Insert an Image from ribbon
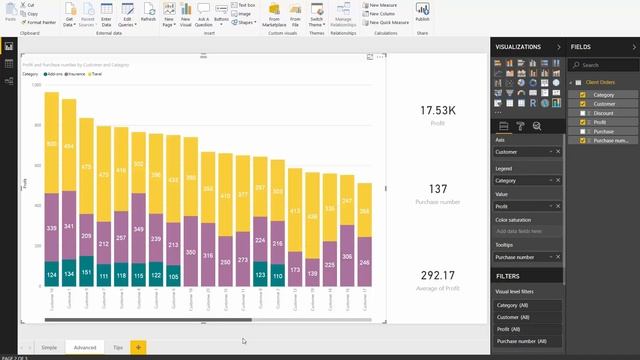Viewport: 640px width, 360px height. tap(241, 13)
